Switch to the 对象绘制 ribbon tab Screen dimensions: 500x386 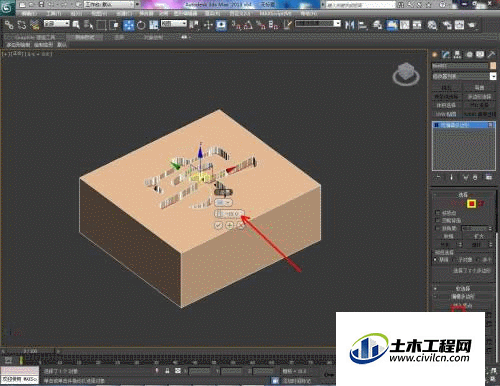pyautogui.click(x=153, y=37)
